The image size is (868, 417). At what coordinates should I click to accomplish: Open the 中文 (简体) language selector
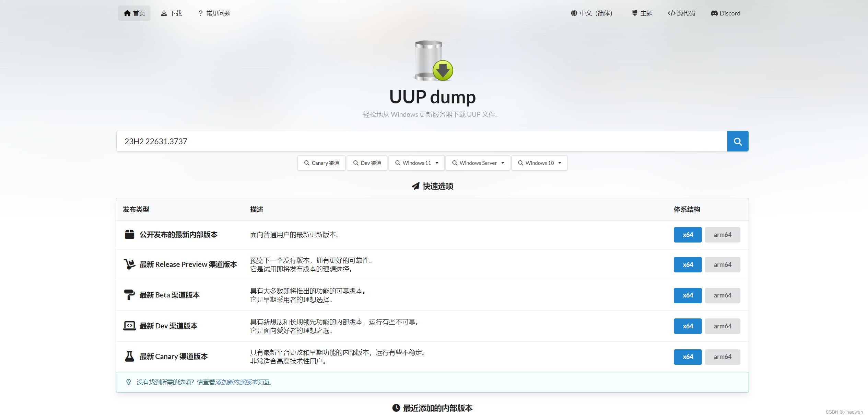click(x=591, y=13)
